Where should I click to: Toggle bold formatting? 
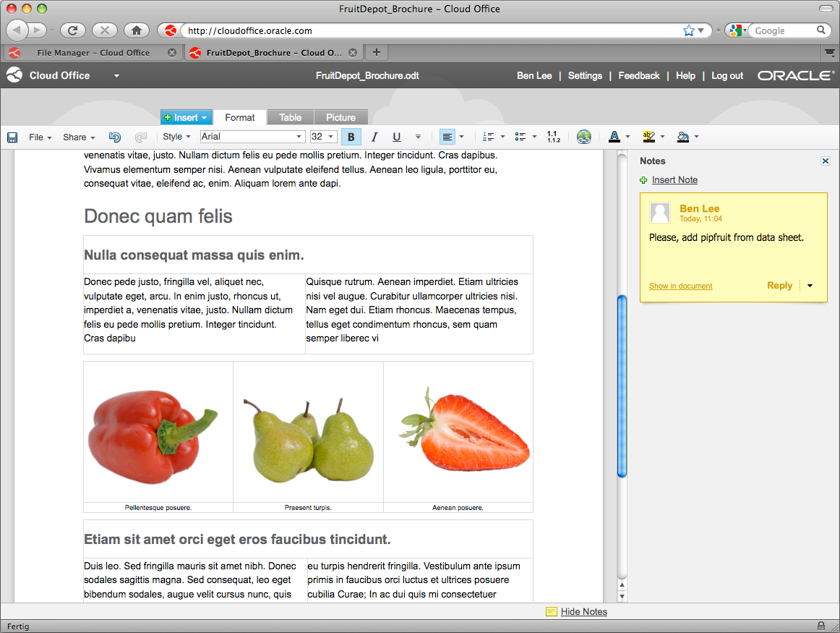click(x=351, y=137)
